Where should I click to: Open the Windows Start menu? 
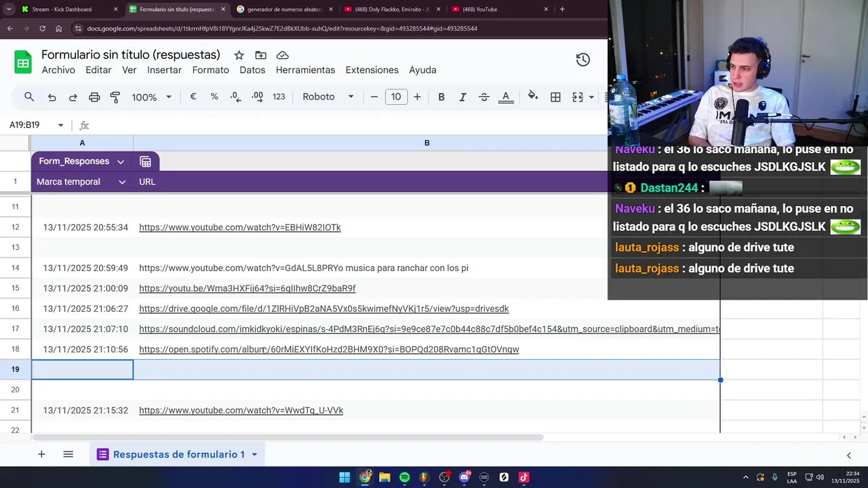(344, 477)
